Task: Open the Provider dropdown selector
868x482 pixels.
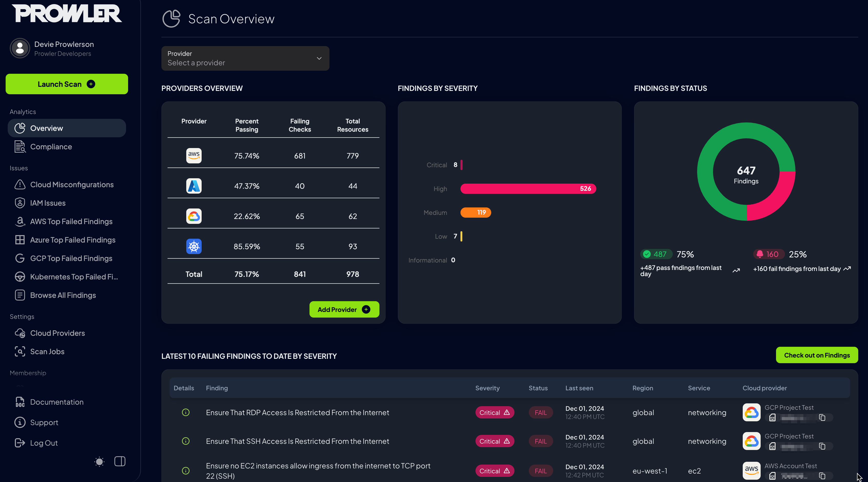Action: point(245,58)
